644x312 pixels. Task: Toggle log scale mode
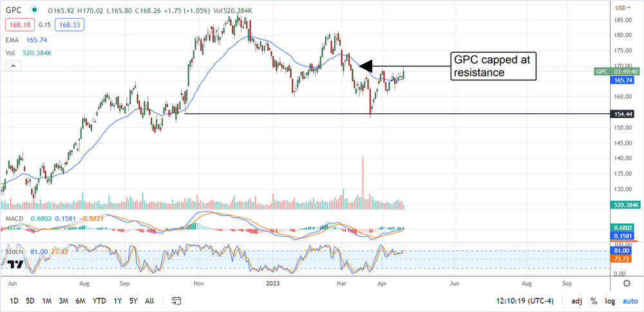pyautogui.click(x=610, y=301)
